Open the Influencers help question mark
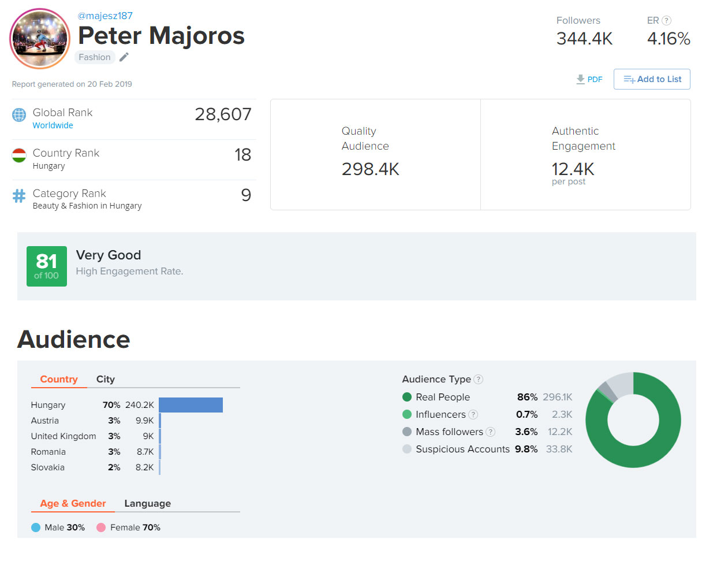The height and width of the screenshot is (561, 728). [473, 414]
